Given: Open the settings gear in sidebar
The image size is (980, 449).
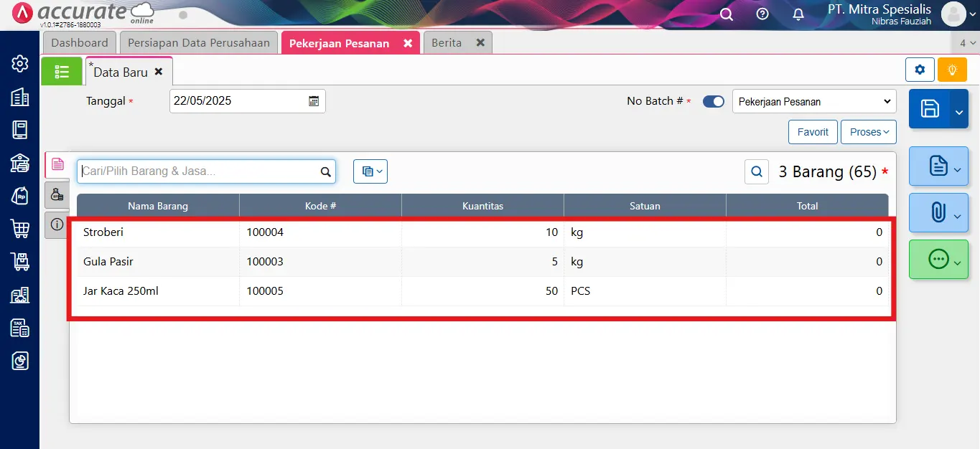Looking at the screenshot, I should point(20,64).
